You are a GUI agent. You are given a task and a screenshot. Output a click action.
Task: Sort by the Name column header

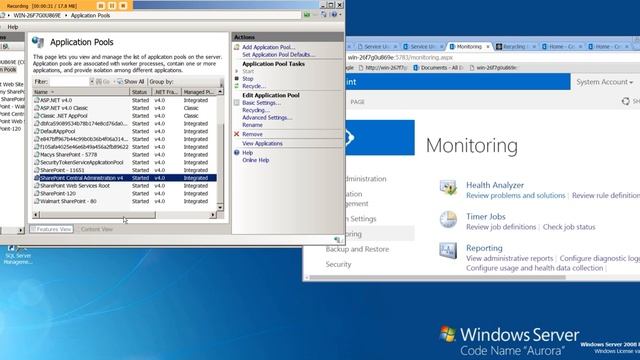pyautogui.click(x=81, y=92)
